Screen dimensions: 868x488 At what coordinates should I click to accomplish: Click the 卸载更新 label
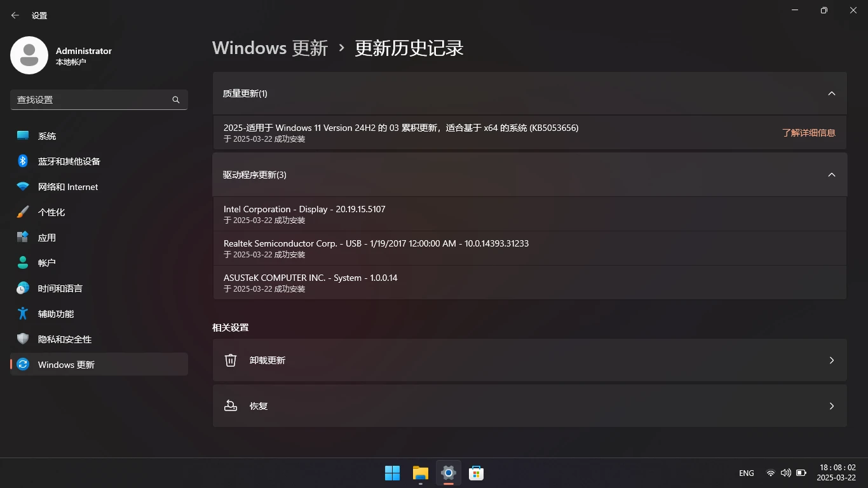click(x=268, y=360)
